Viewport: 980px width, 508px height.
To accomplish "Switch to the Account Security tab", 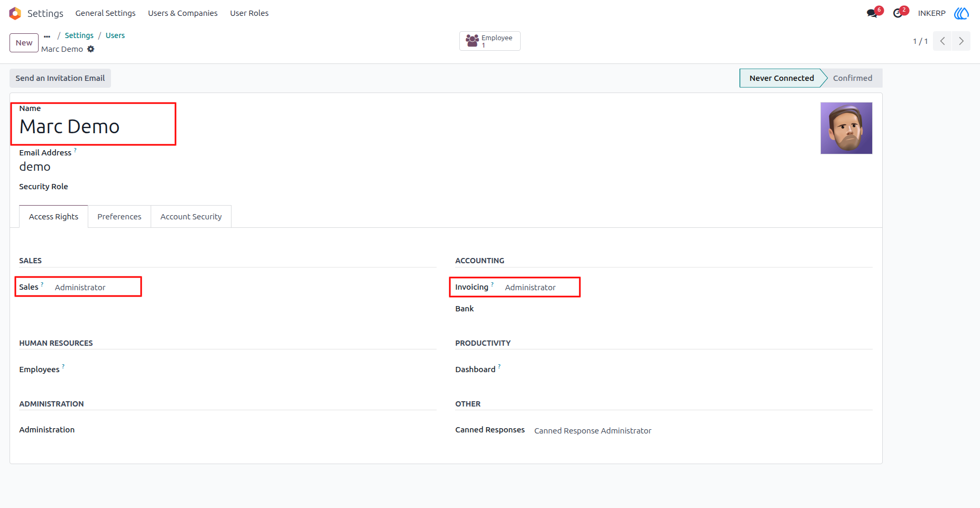I will 191,217.
